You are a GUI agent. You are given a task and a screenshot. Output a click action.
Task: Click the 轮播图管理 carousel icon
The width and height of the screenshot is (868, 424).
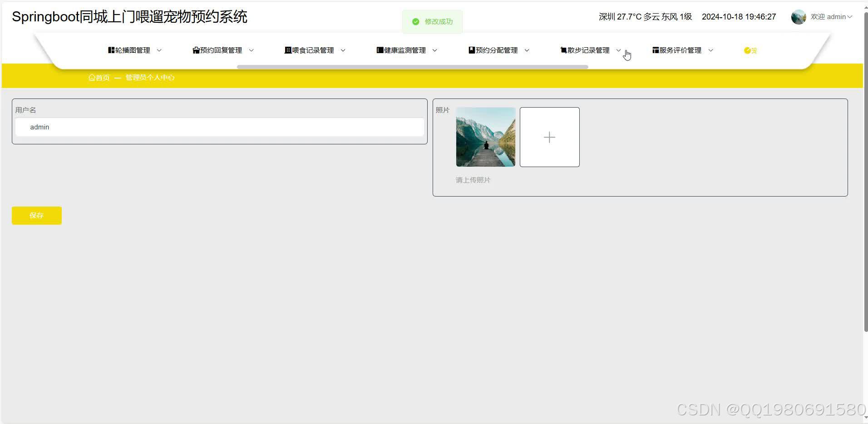tap(110, 50)
